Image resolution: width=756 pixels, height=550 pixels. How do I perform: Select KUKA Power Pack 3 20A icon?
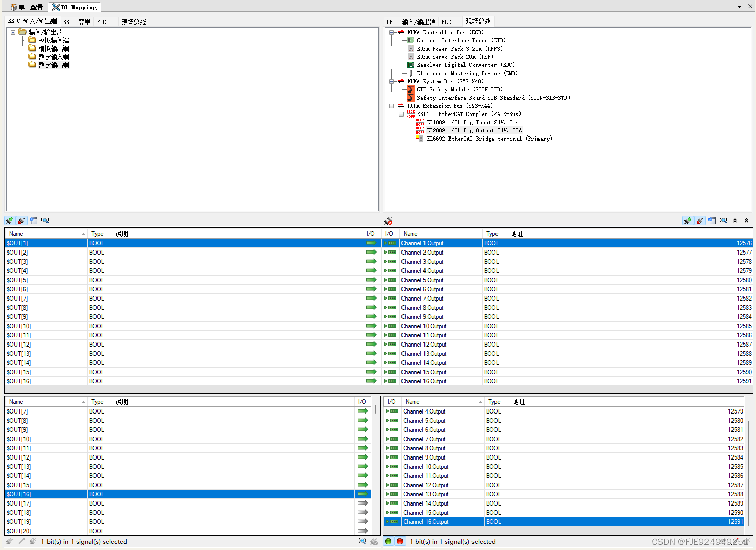coord(411,49)
